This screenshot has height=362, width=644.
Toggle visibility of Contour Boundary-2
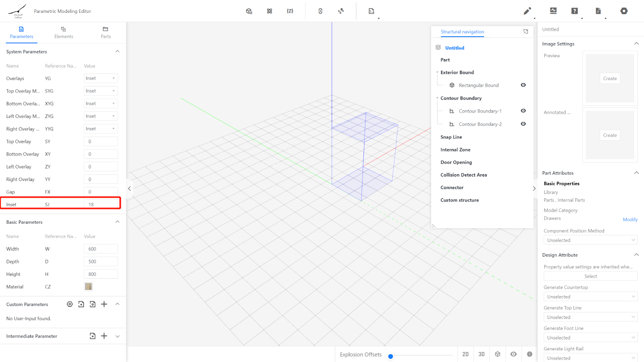(523, 124)
